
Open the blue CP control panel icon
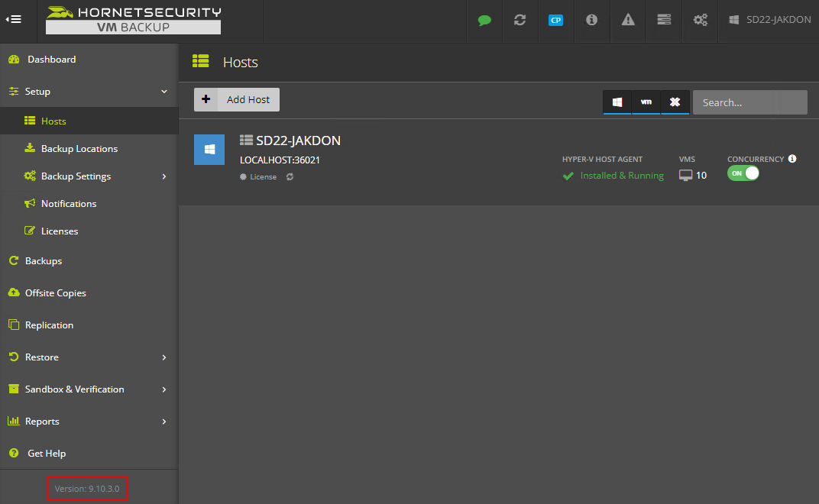(555, 21)
